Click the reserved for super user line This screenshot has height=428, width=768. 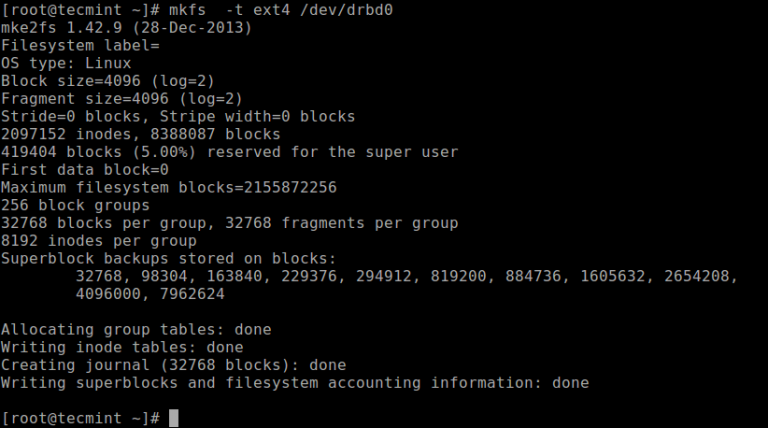[x=230, y=152]
